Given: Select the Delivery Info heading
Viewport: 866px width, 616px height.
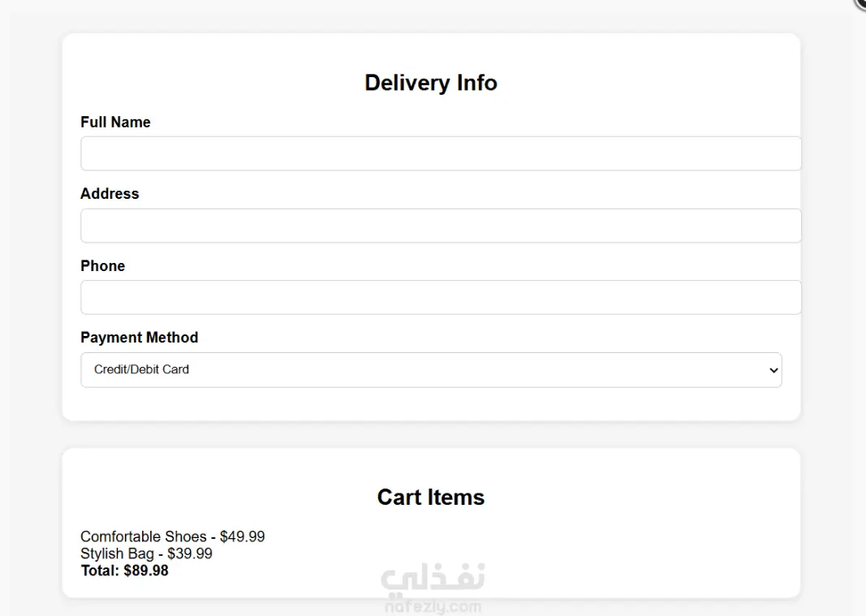Looking at the screenshot, I should click(x=431, y=83).
